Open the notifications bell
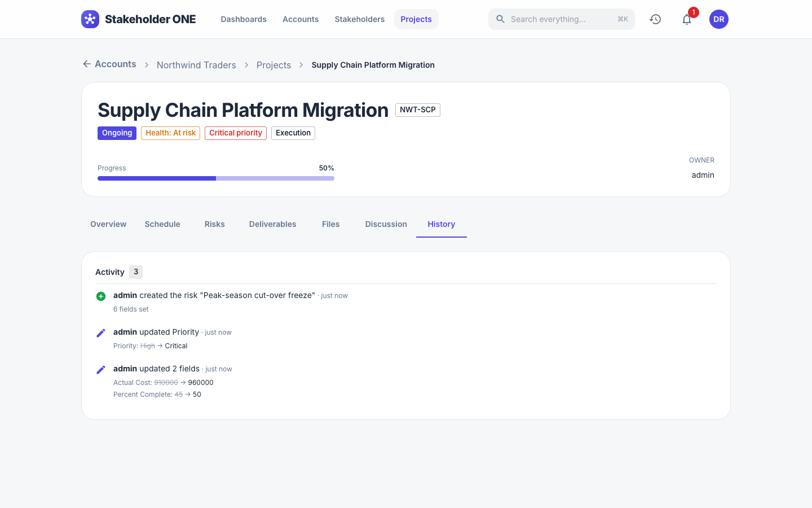This screenshot has height=508, width=812. tap(687, 19)
